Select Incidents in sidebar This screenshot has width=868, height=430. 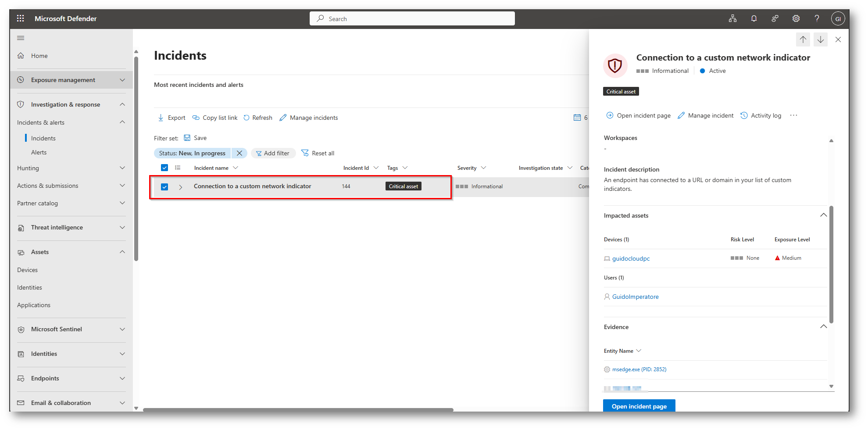tap(43, 138)
